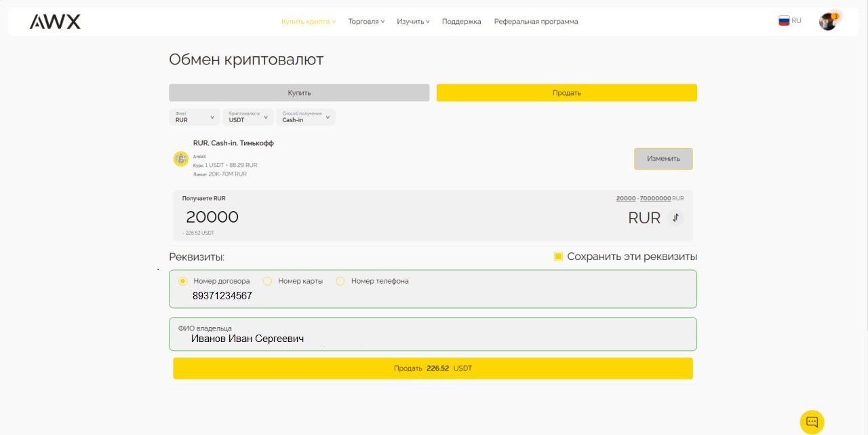Open the user profile avatar
868x435 pixels.
(x=827, y=22)
